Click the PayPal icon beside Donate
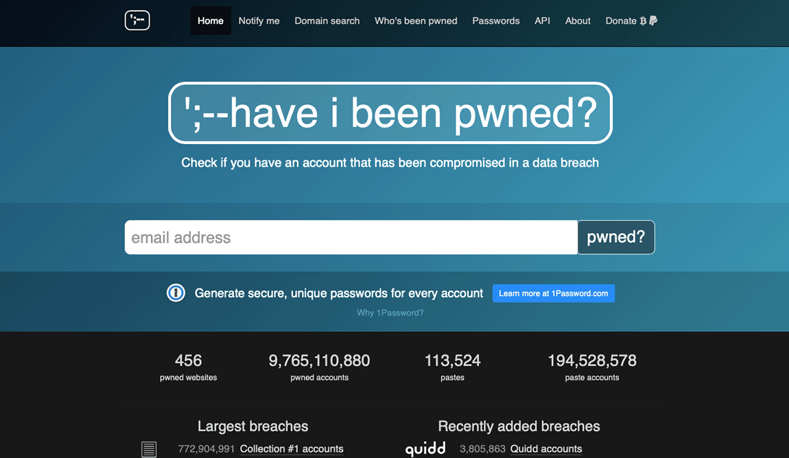The width and height of the screenshot is (789, 458). [653, 21]
